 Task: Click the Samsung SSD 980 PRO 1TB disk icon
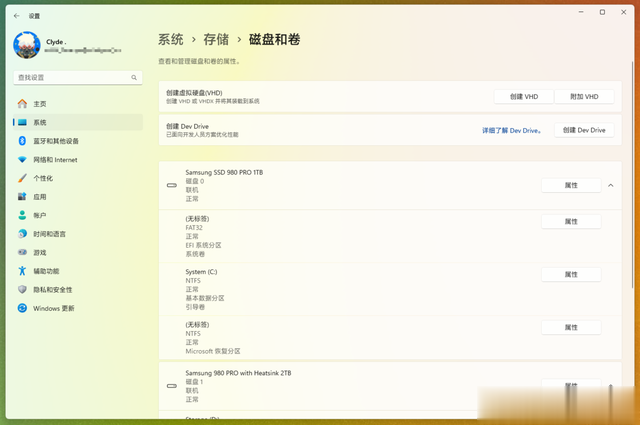pos(172,185)
